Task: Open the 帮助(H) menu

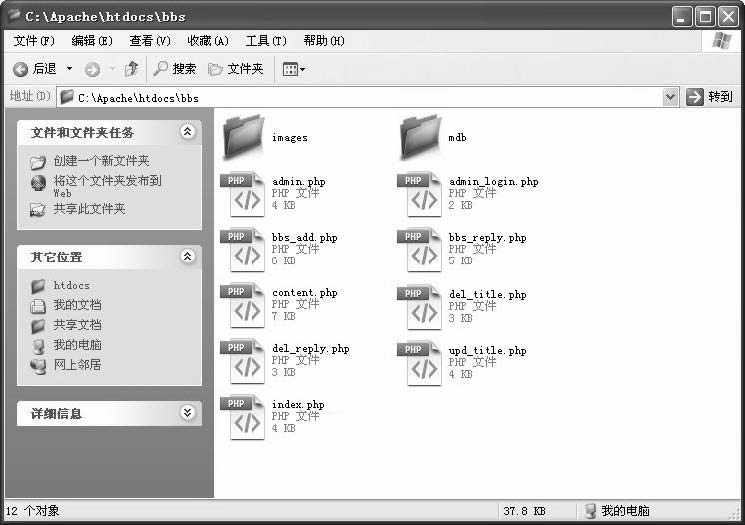Action: coord(324,41)
